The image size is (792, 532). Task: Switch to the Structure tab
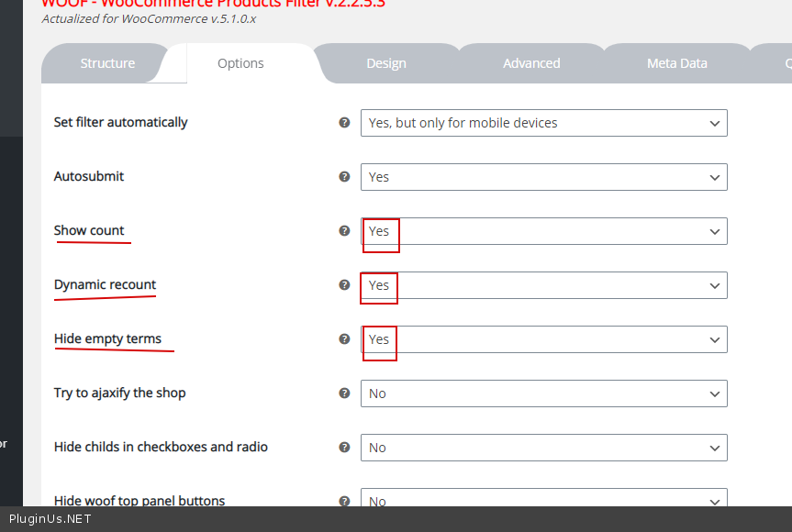point(107,63)
